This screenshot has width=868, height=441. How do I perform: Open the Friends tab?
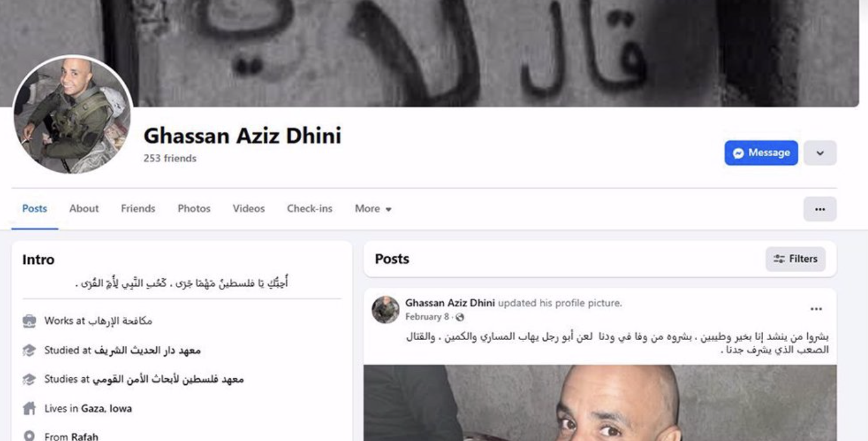pyautogui.click(x=138, y=209)
